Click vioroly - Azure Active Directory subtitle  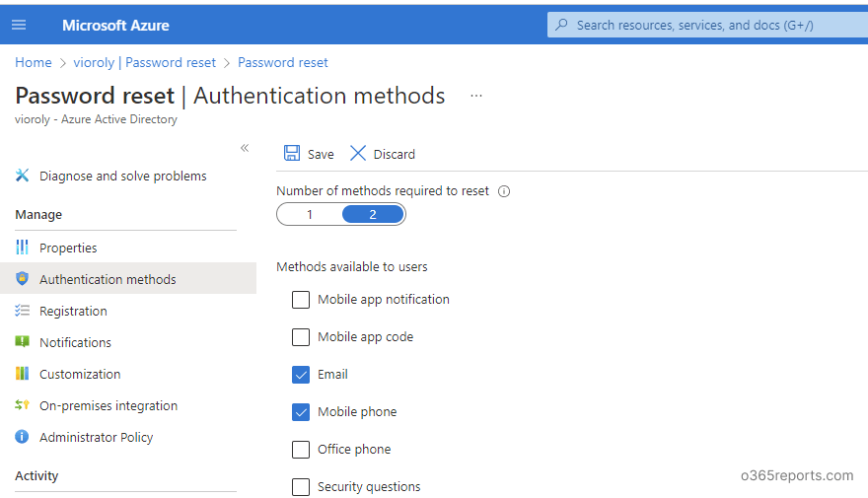click(x=97, y=119)
